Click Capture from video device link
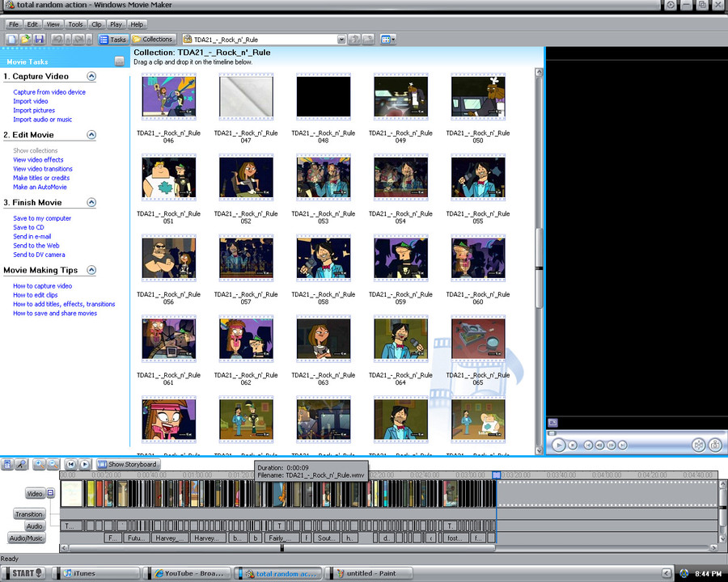Screen dimensions: 728x582 [49, 92]
